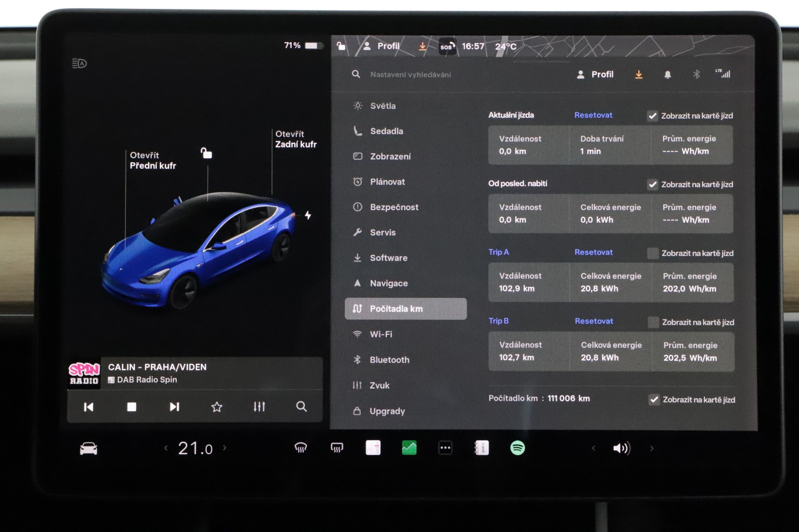
Task: Favorite the current station with star
Action: 217,407
